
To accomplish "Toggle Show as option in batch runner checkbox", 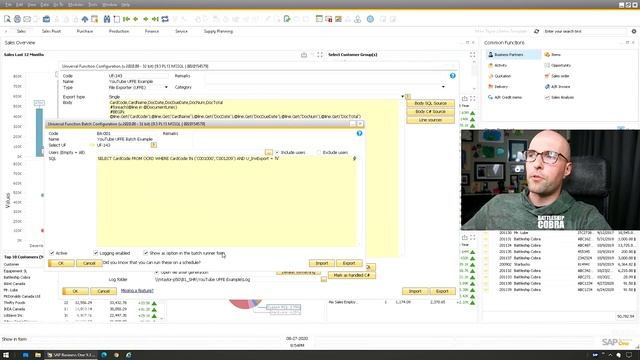I will tap(145, 253).
